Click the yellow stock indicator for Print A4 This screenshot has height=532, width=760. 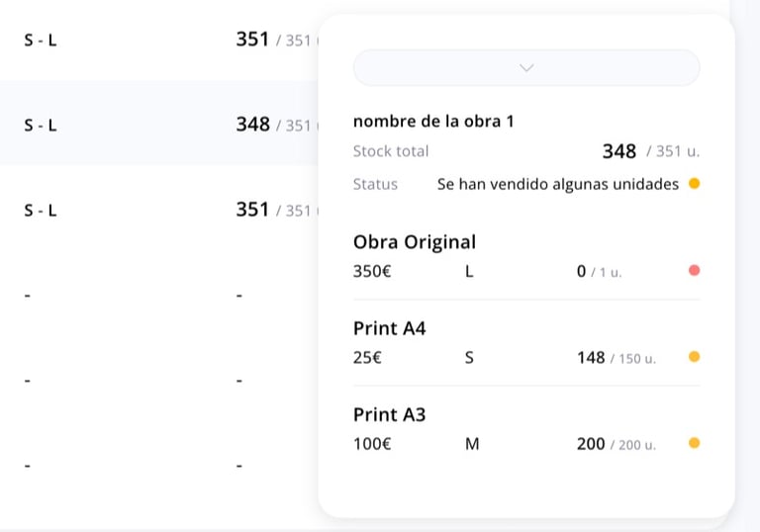tap(694, 357)
